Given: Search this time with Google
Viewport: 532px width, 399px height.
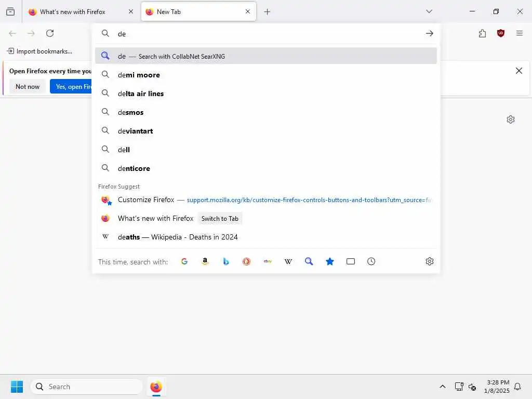Looking at the screenshot, I should (x=184, y=261).
